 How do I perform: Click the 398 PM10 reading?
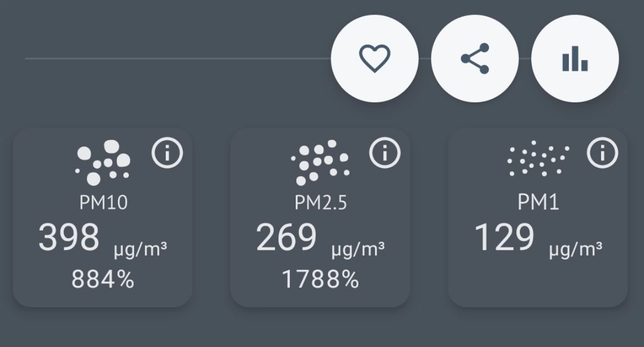(x=69, y=237)
